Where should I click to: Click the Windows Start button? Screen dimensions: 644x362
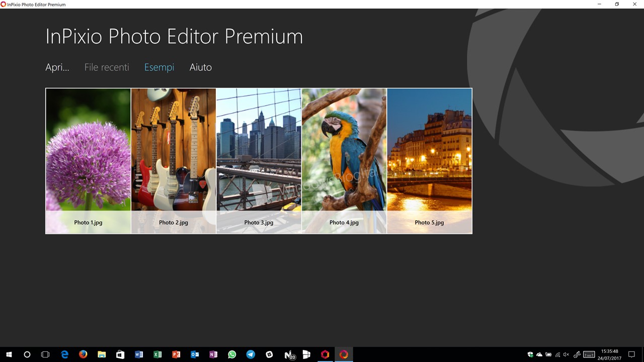click(x=9, y=354)
